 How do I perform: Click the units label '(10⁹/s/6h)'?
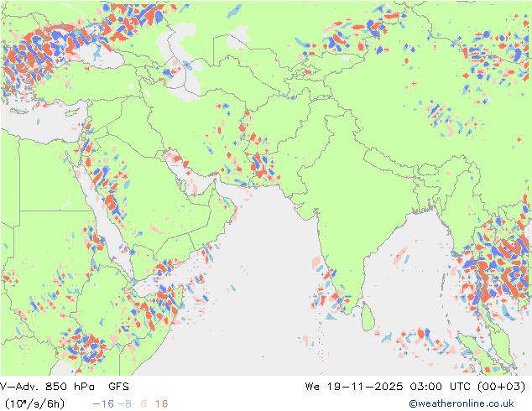34,403
